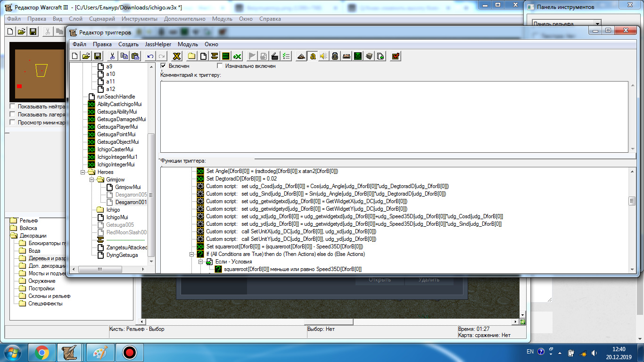
Task: Click dimmed 'Открыть' button in background window
Action: (380, 280)
